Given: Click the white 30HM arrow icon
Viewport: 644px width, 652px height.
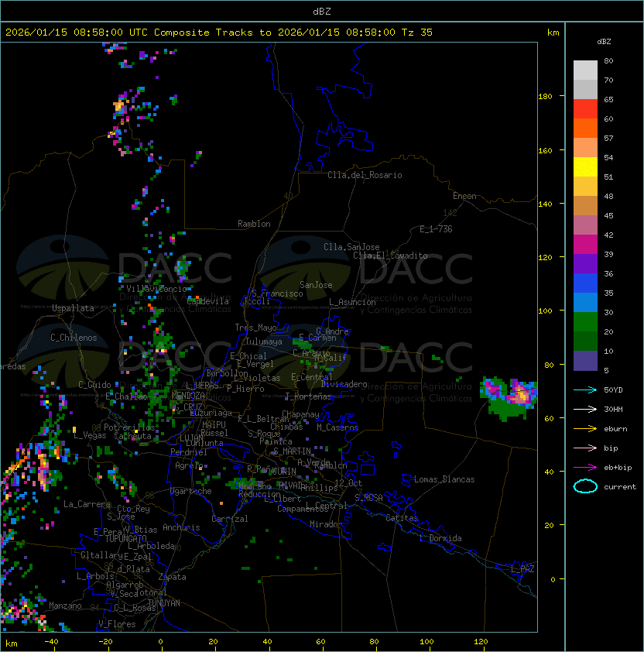Looking at the screenshot, I should pyautogui.click(x=585, y=409).
